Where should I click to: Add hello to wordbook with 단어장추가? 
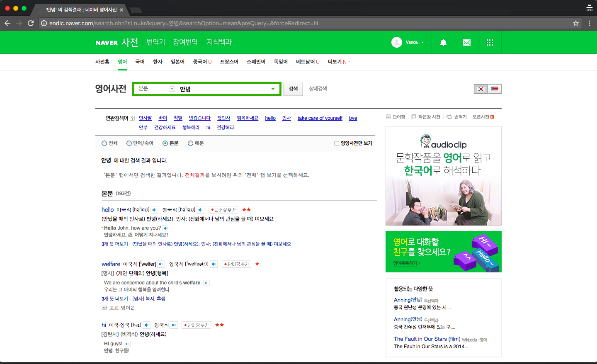coord(223,210)
